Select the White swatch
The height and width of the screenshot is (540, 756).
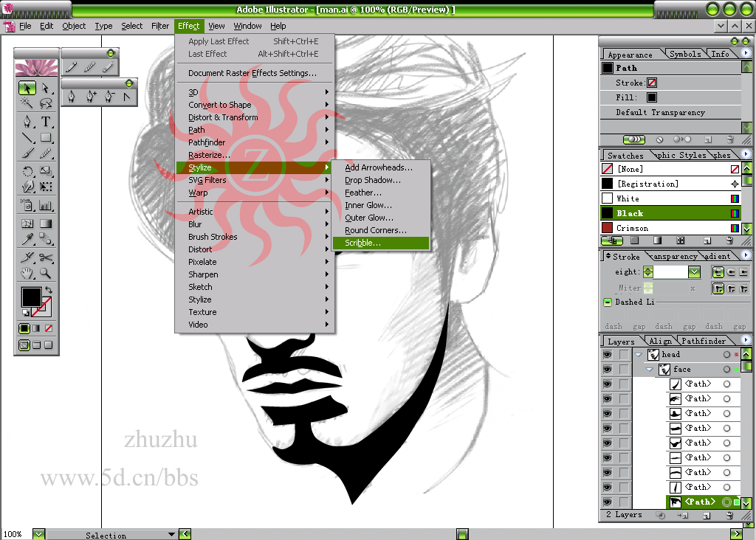click(670, 198)
